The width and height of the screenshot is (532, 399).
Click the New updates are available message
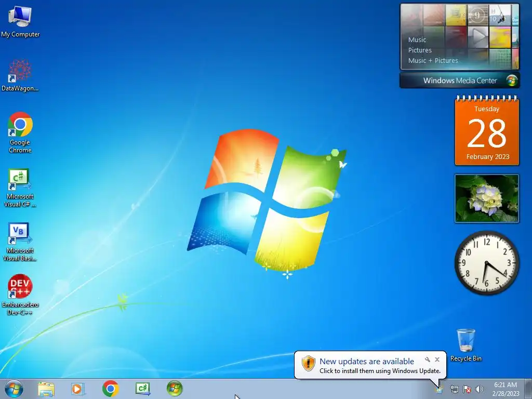pos(367,362)
